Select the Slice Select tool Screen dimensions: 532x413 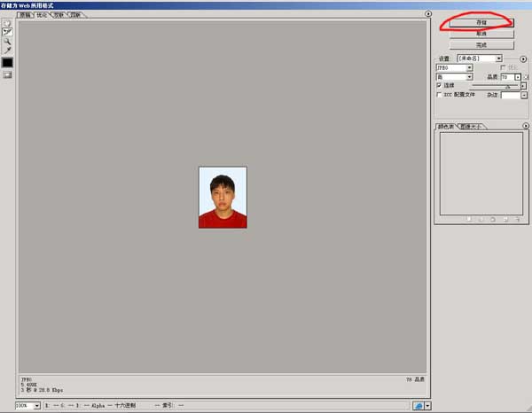click(x=7, y=32)
